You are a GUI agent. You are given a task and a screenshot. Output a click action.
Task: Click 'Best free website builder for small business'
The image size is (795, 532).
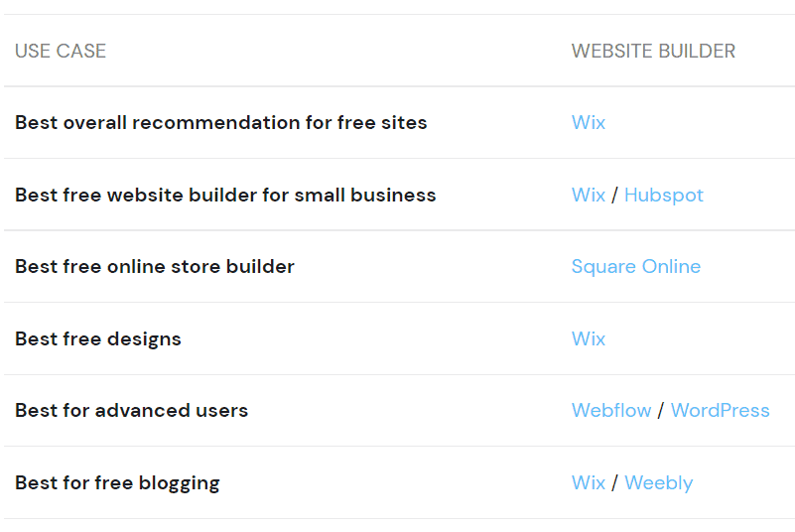pyautogui.click(x=225, y=196)
